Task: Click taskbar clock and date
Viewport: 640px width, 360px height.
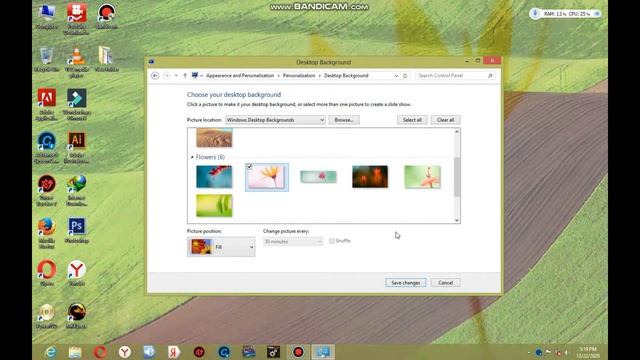Action: [x=588, y=352]
